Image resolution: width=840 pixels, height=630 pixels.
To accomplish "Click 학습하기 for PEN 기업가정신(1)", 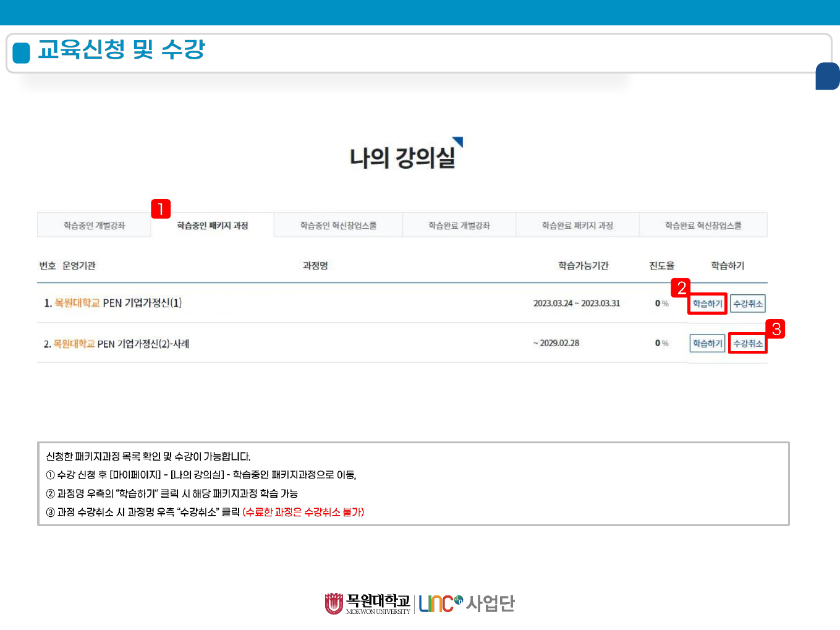I will point(707,304).
